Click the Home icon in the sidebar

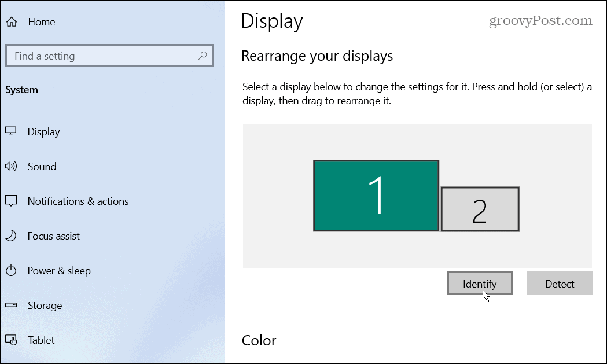12,21
